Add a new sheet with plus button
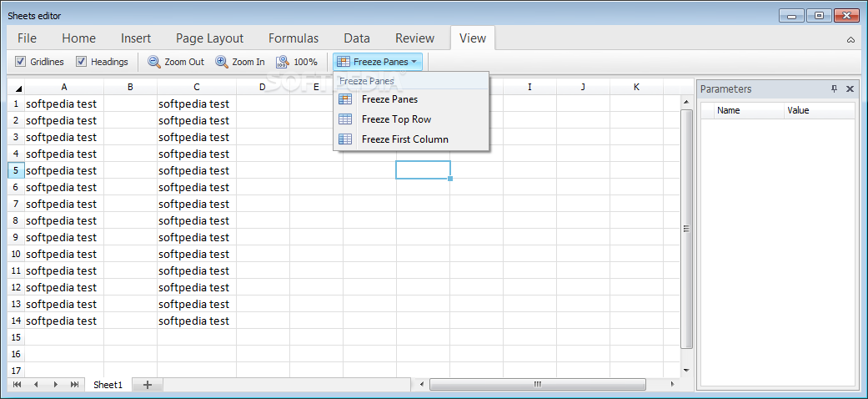This screenshot has width=868, height=399. coord(148,385)
